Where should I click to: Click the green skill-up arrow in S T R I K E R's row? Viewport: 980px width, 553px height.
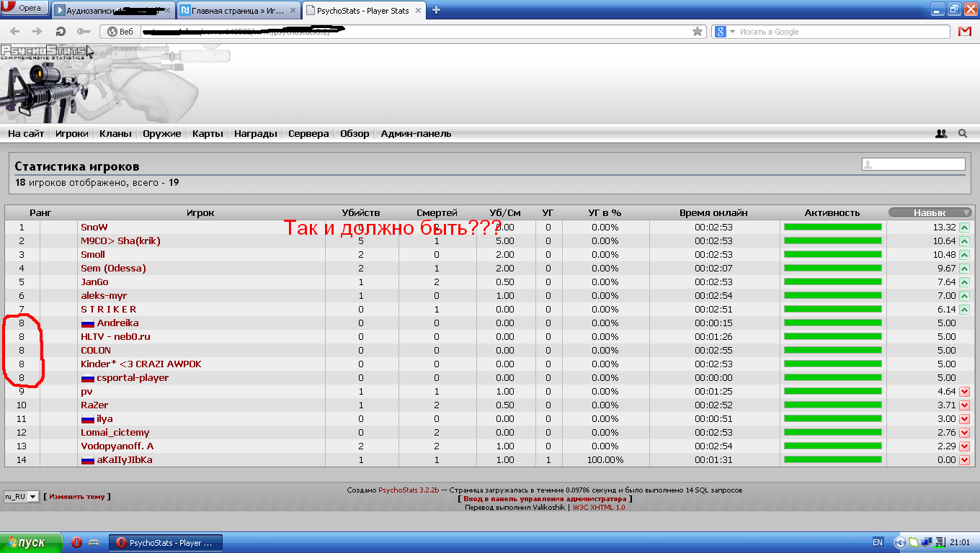pyautogui.click(x=965, y=310)
